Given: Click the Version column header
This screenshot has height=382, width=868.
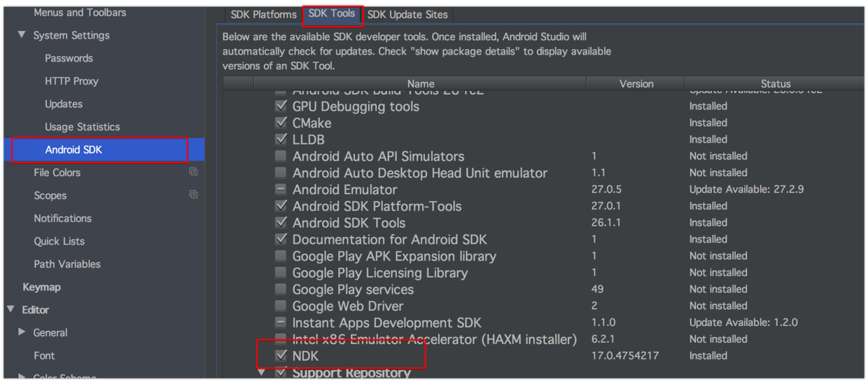Looking at the screenshot, I should pos(636,84).
